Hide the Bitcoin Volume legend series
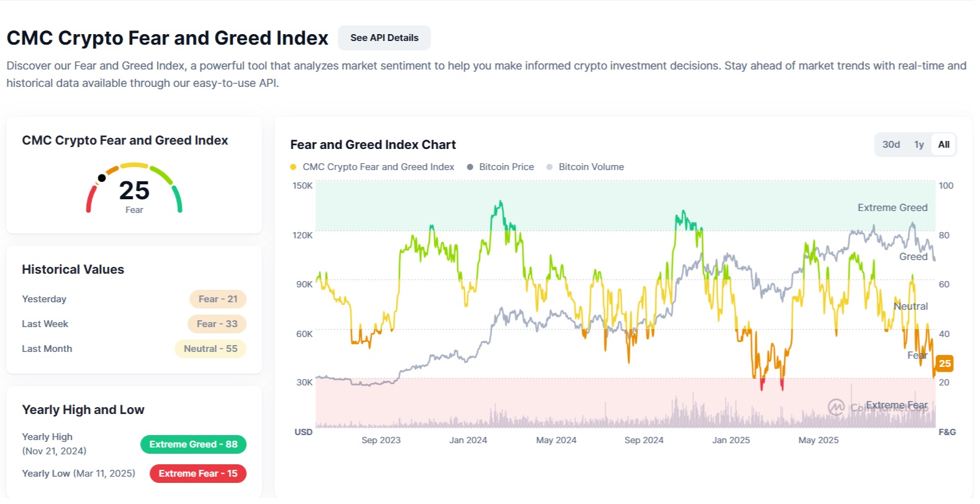 585,167
